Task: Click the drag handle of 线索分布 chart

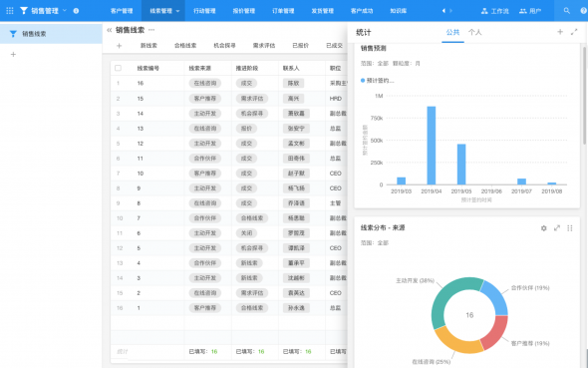Action: [570, 228]
